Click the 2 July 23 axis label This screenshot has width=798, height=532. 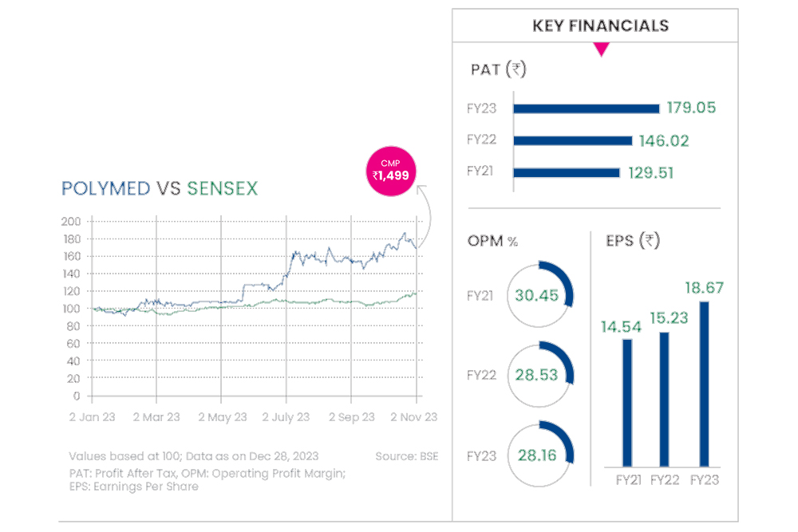[x=286, y=417]
